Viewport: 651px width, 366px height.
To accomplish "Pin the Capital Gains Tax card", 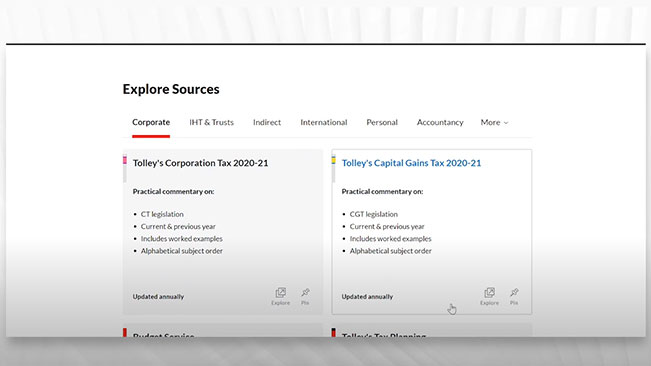I will click(514, 296).
